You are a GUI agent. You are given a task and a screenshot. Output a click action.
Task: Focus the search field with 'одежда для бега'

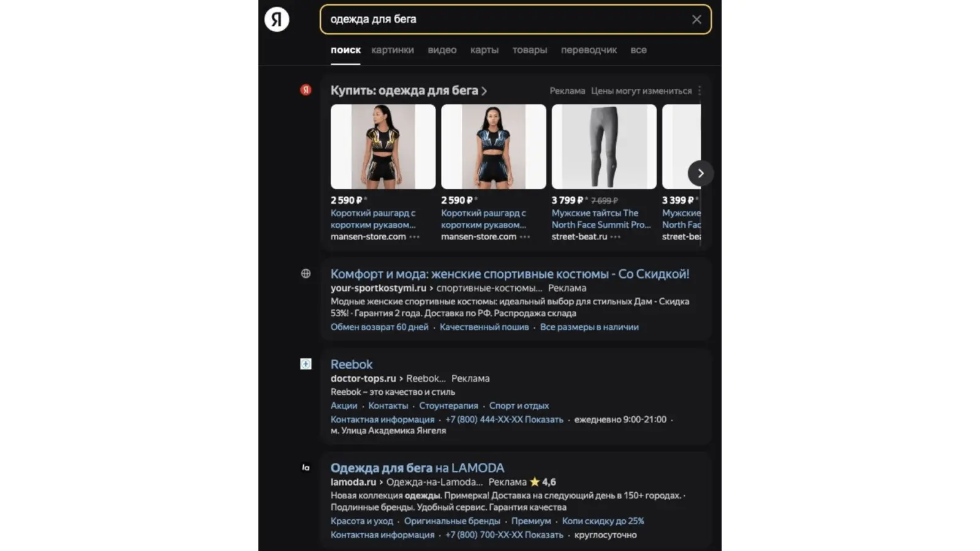click(x=508, y=20)
